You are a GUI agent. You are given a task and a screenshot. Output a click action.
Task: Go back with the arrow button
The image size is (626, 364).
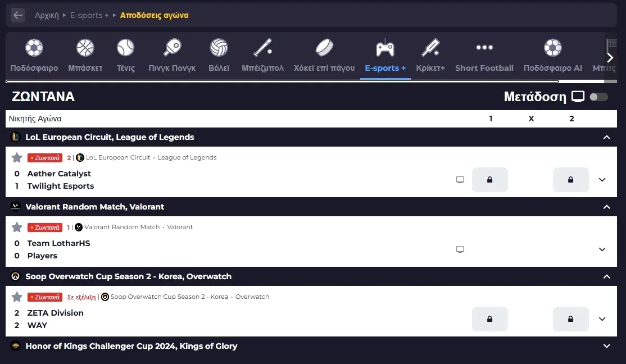17,15
